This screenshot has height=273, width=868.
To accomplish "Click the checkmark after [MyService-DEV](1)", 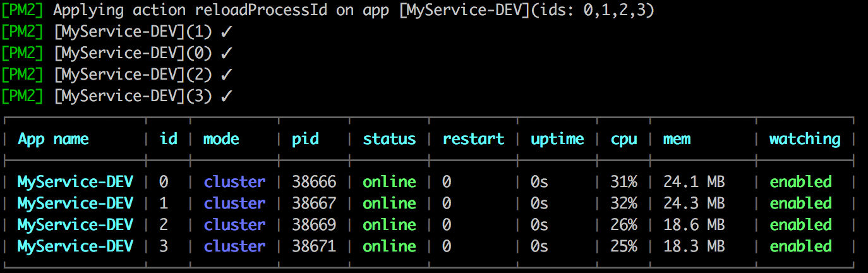I will [227, 32].
